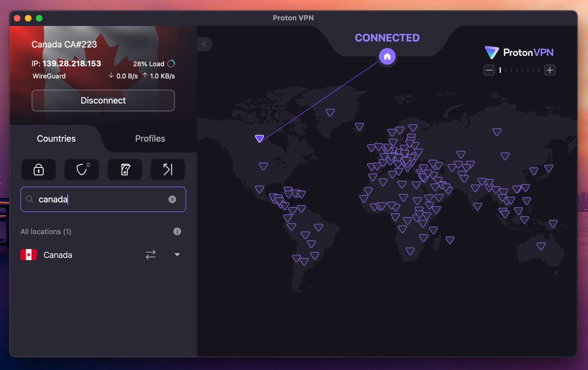This screenshot has width=588, height=370.
Task: Select the Mauritius server marker
Action: pos(450,240)
